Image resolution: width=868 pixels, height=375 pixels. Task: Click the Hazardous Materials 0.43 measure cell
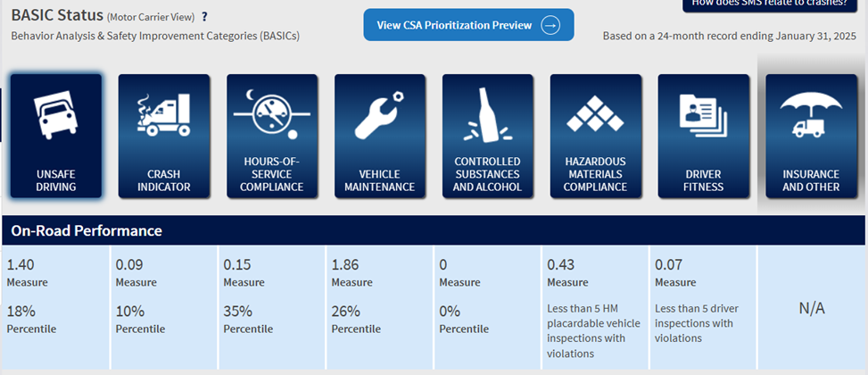(595, 272)
